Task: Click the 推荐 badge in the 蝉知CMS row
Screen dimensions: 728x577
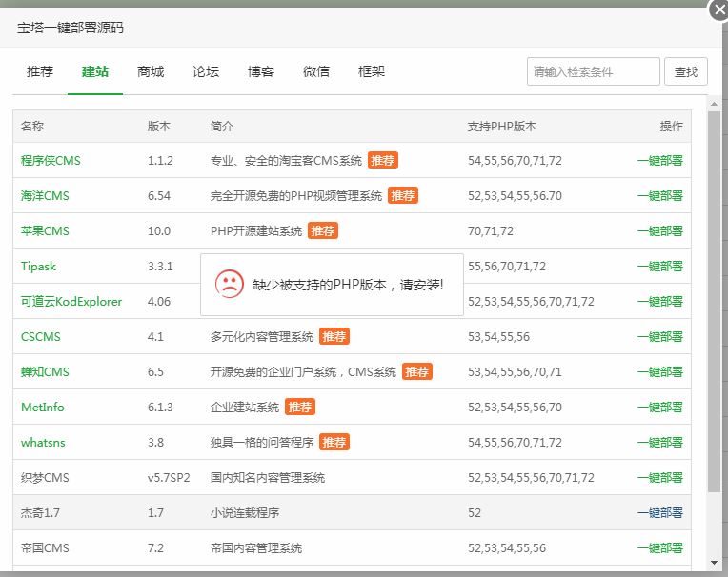Action: tap(417, 371)
